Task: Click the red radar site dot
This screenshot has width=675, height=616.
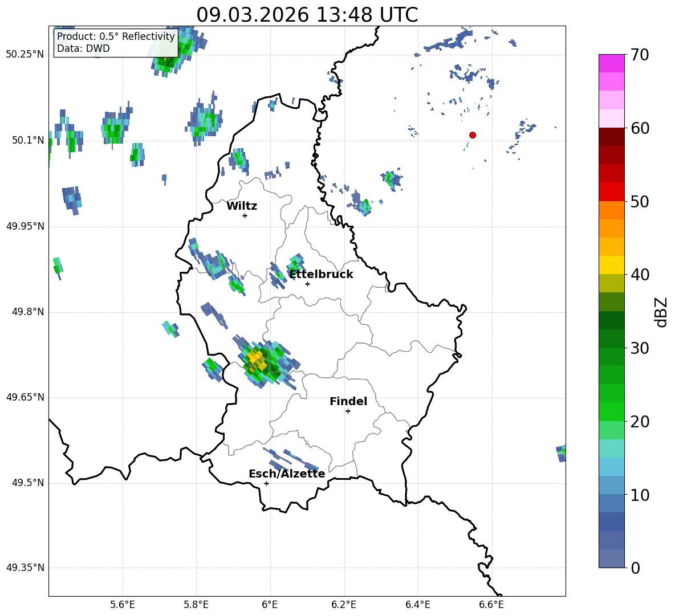Action: tap(473, 135)
